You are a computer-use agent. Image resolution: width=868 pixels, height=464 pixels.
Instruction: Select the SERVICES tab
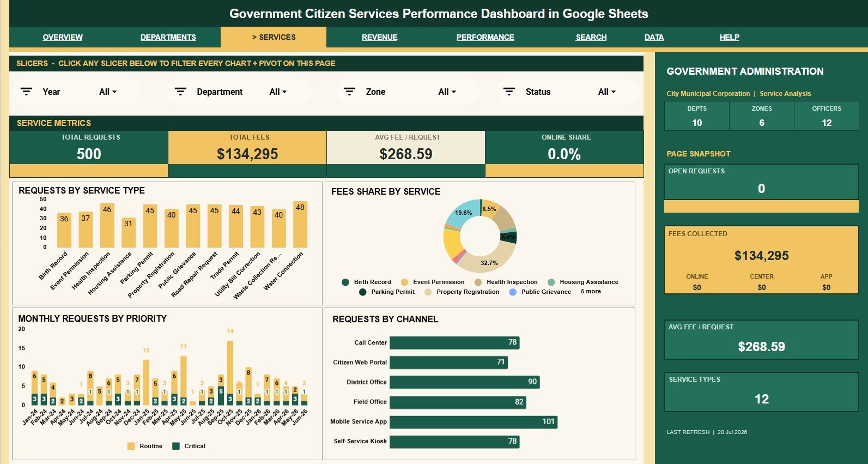pos(274,37)
